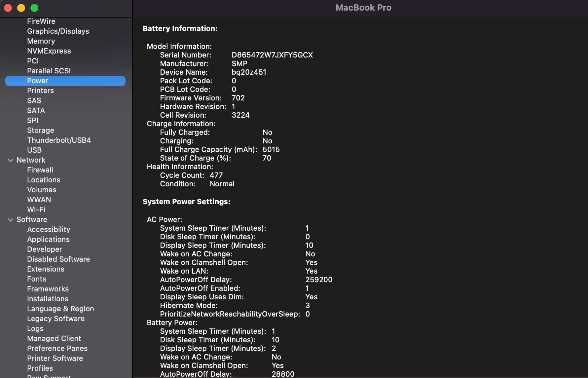Click the yellow minimize window button
The width and height of the screenshot is (588, 378).
coord(21,8)
